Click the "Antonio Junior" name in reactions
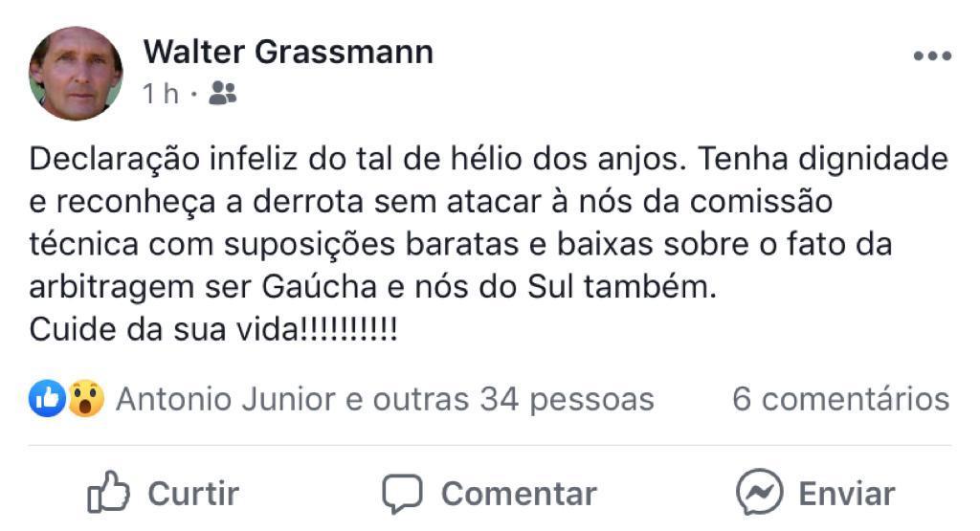The height and width of the screenshot is (531, 980). (x=225, y=399)
